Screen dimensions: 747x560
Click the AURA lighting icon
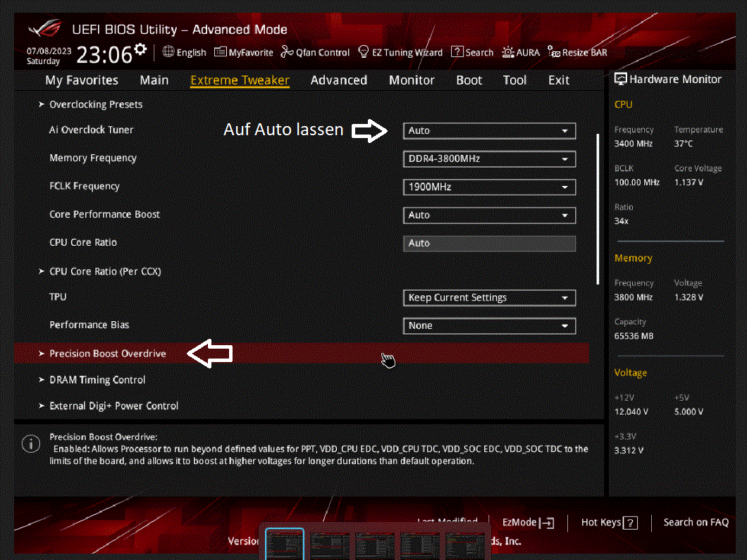click(508, 52)
